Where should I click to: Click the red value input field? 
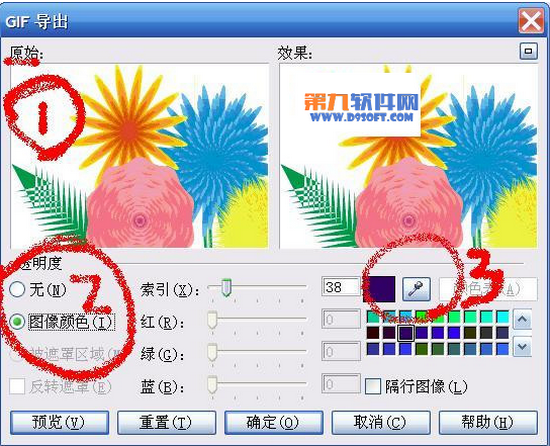(x=341, y=319)
